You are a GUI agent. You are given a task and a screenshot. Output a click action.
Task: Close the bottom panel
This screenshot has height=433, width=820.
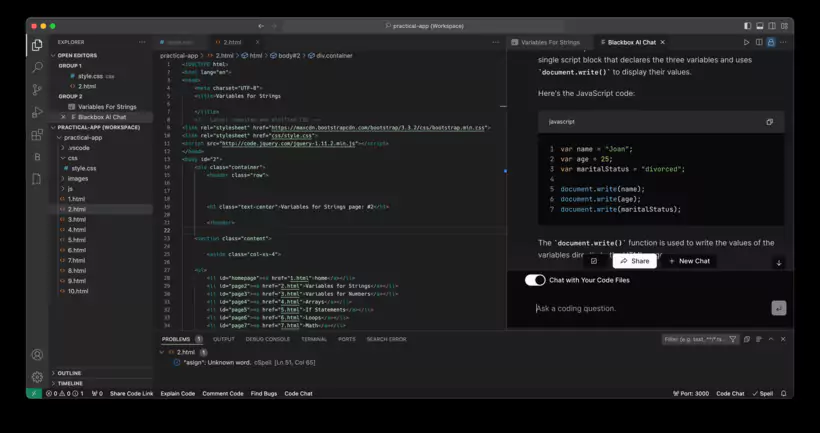tap(783, 339)
